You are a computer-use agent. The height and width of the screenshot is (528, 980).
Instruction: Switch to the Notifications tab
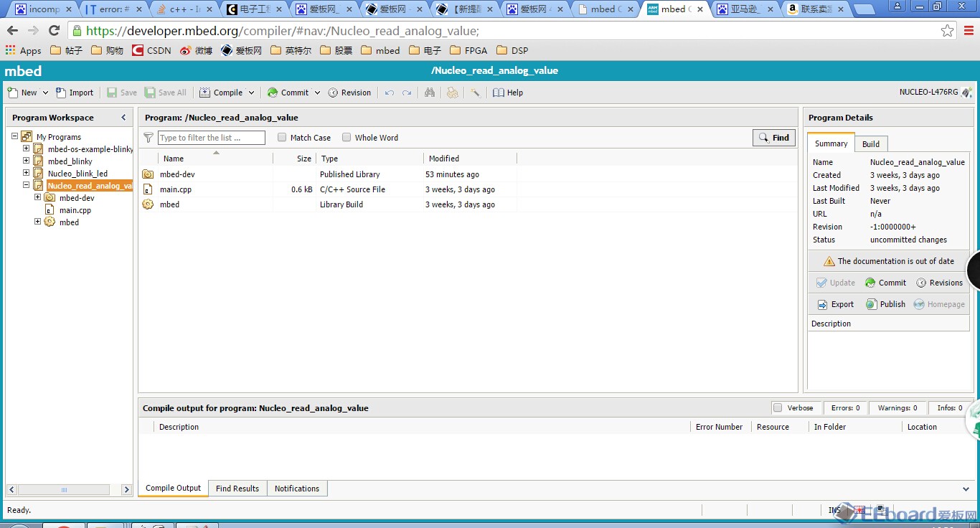coord(297,489)
